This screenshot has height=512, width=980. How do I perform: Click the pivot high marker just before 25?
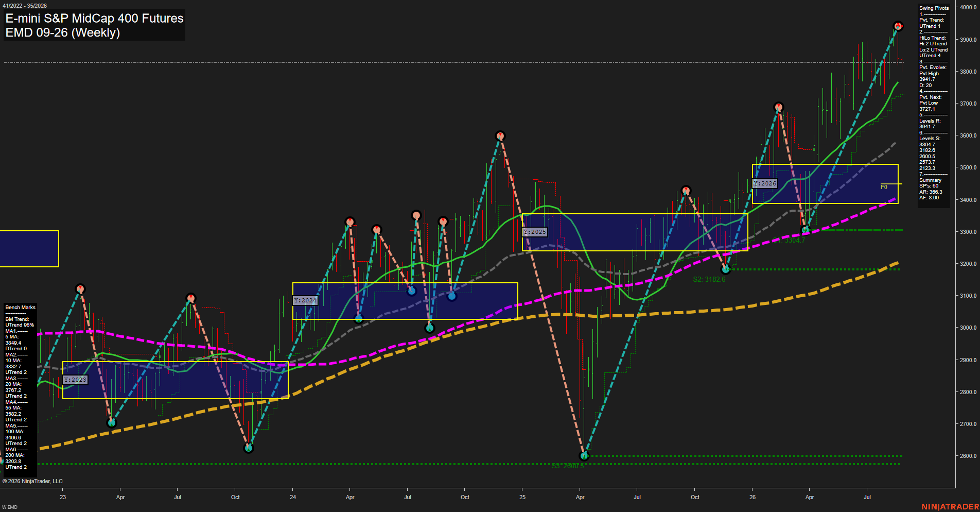pos(500,136)
